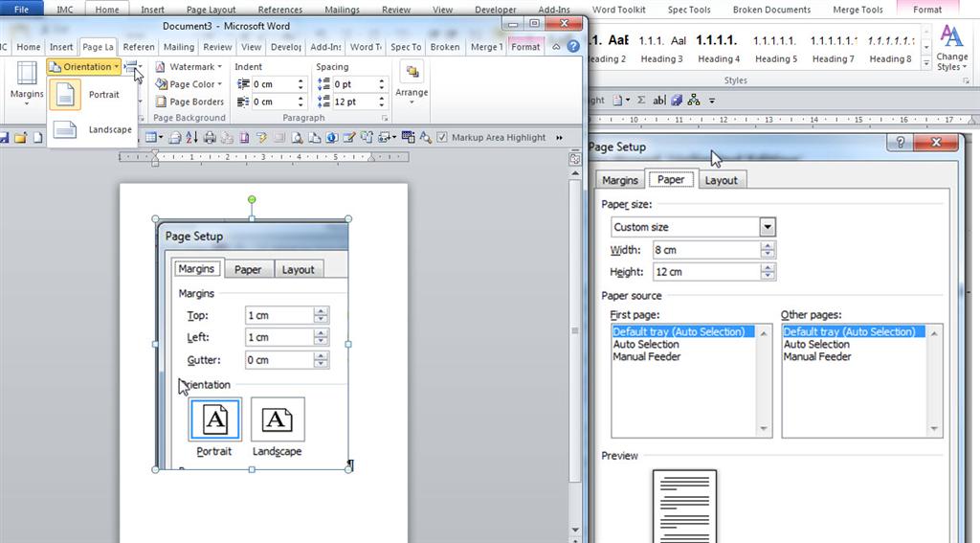
Task: Choose Portrait in the Orientation dropdown menu
Action: [x=92, y=95]
